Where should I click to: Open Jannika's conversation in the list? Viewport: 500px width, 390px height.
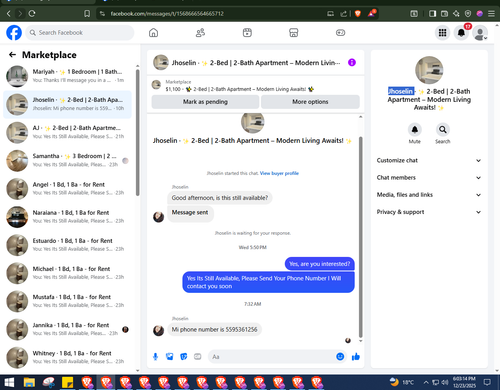point(67,329)
